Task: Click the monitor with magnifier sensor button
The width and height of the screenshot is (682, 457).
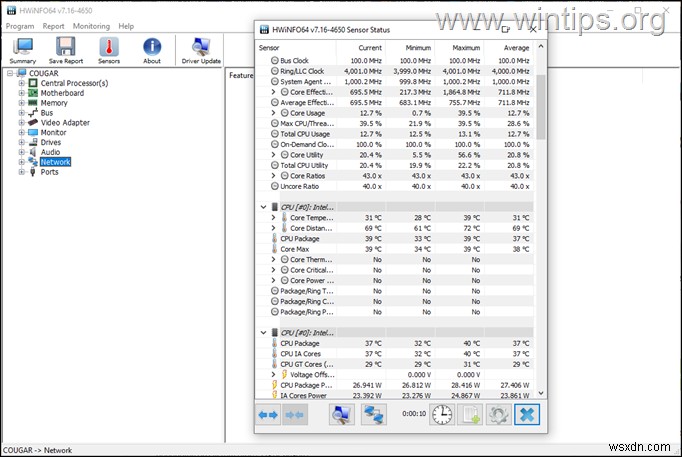Action: [x=341, y=414]
